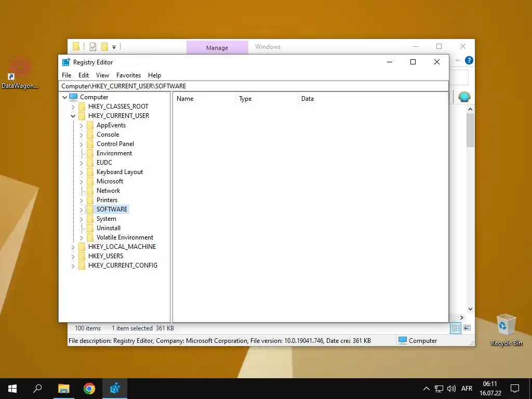Select the Console key label
Screen dimensions: 532x399
(108, 135)
